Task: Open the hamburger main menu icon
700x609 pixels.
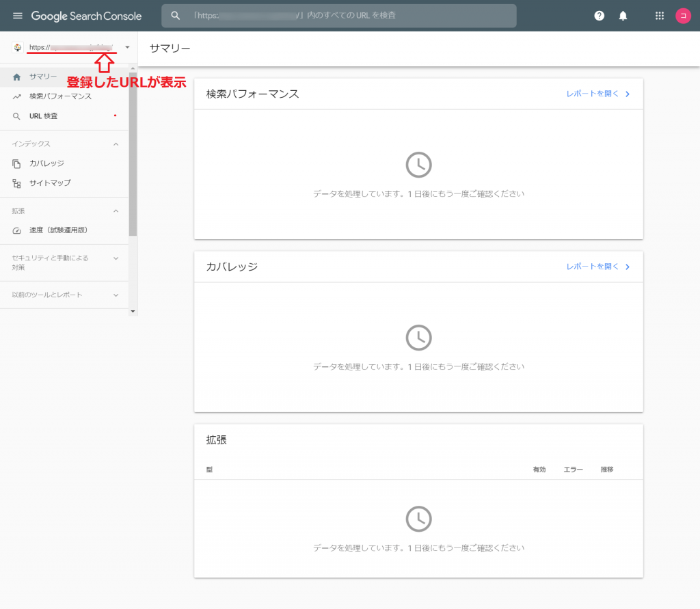Action: coord(18,16)
